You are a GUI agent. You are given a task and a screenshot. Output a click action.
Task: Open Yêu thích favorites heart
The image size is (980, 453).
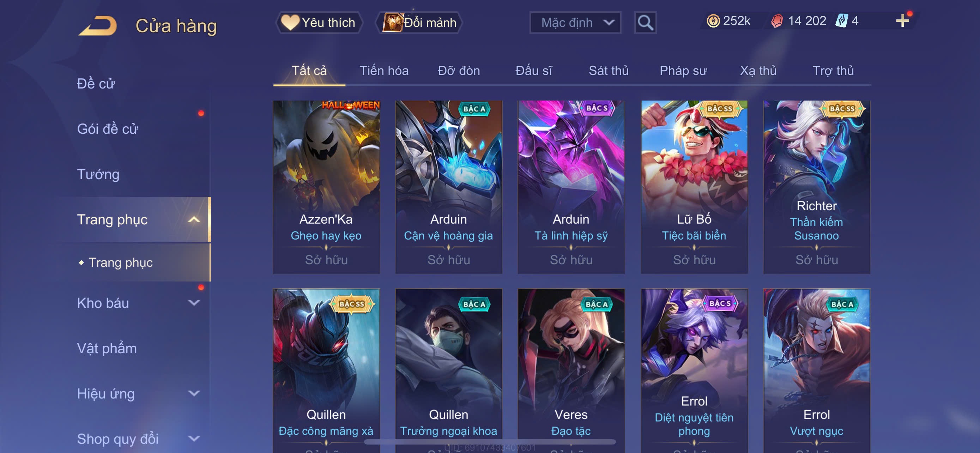click(319, 23)
